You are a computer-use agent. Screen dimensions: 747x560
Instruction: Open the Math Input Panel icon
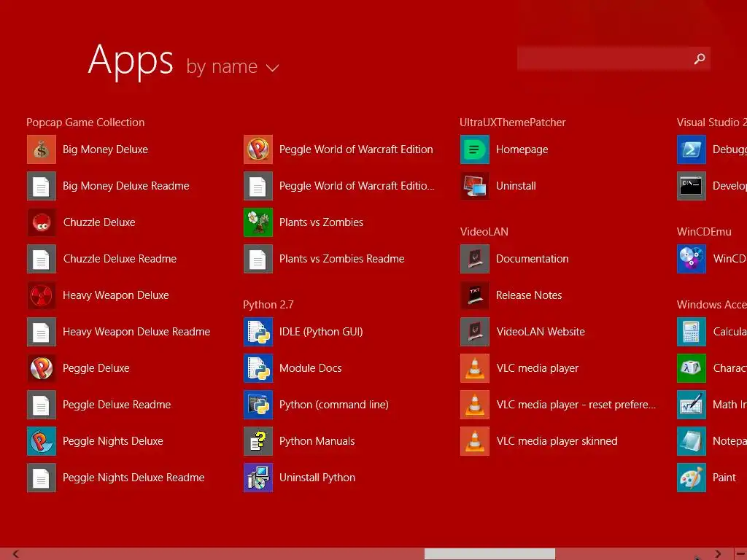pyautogui.click(x=692, y=404)
